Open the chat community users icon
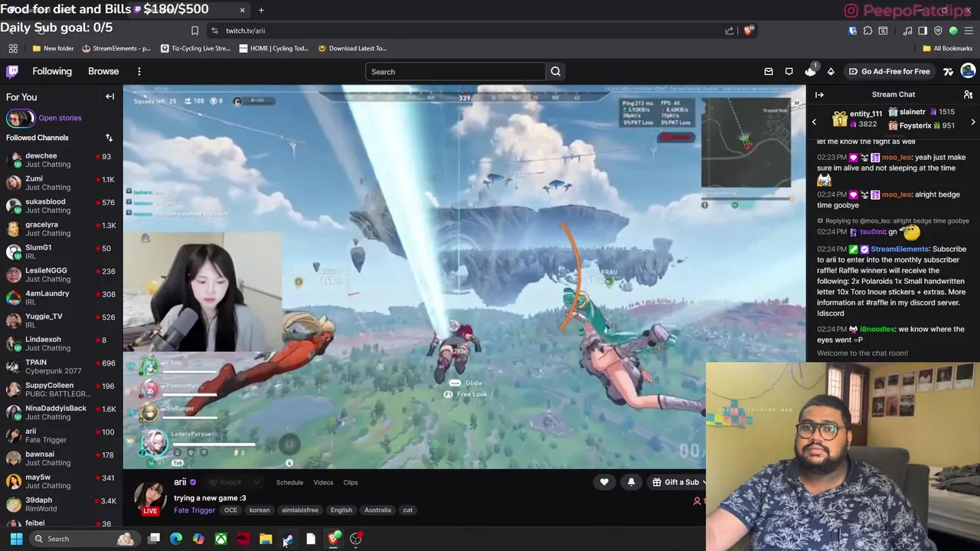The height and width of the screenshot is (551, 980). click(x=968, y=95)
